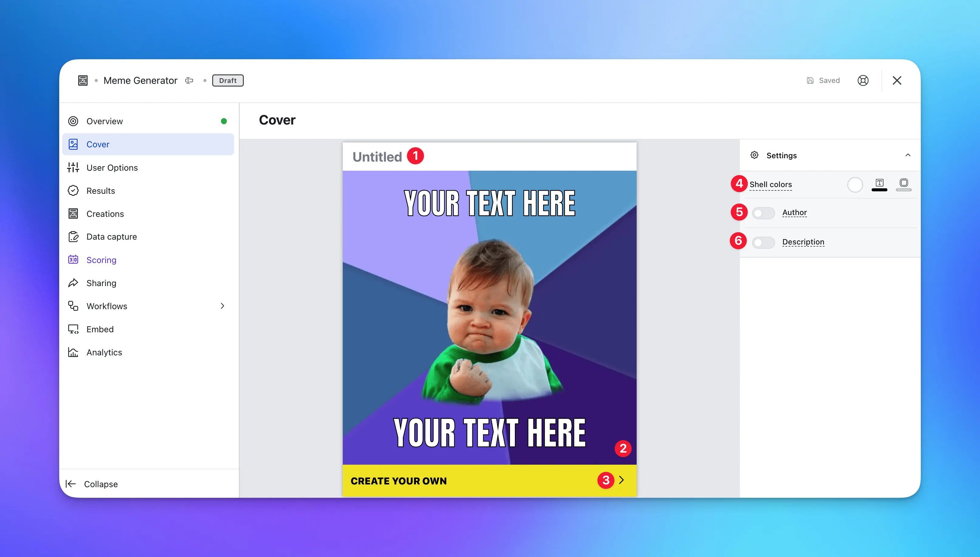Viewport: 980px width, 557px height.
Task: Click the Collapse arrow icon
Action: (x=71, y=484)
